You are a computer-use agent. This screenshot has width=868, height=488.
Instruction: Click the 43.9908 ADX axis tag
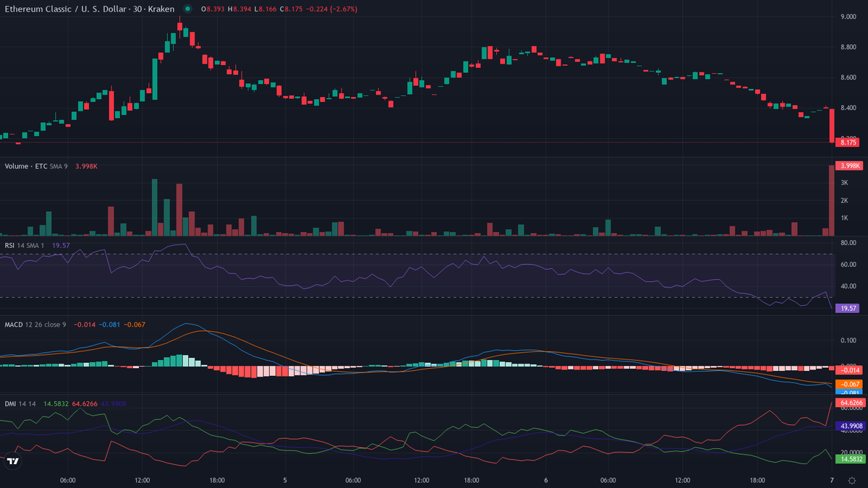pos(851,427)
